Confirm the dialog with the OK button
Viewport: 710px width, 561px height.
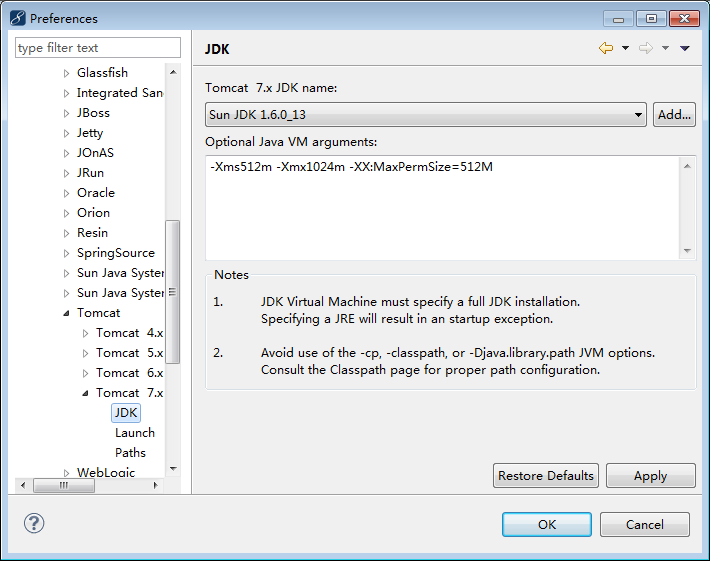(x=547, y=524)
